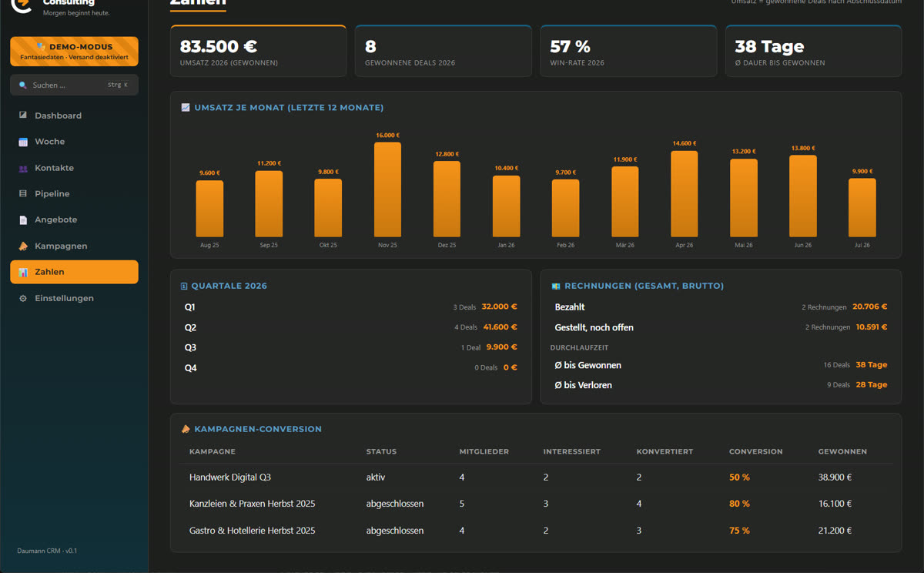This screenshot has height=573, width=924.
Task: Click the Okt 25 revenue bar
Action: click(328, 208)
